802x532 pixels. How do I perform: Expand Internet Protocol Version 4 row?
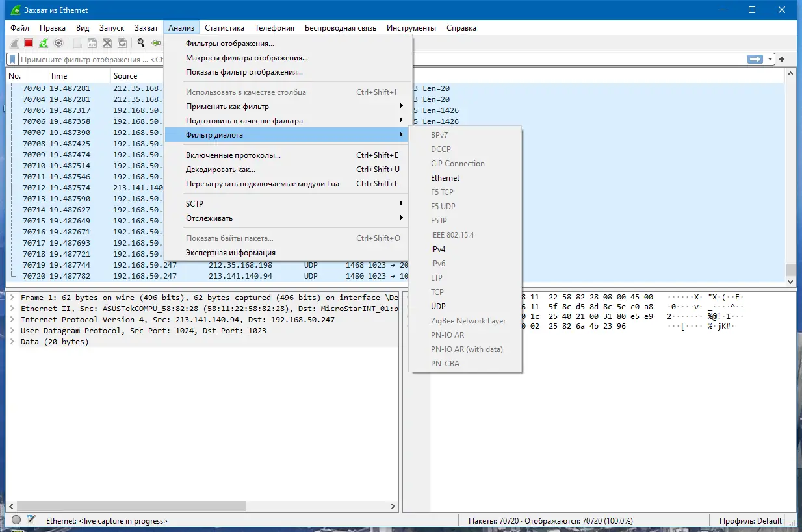12,320
